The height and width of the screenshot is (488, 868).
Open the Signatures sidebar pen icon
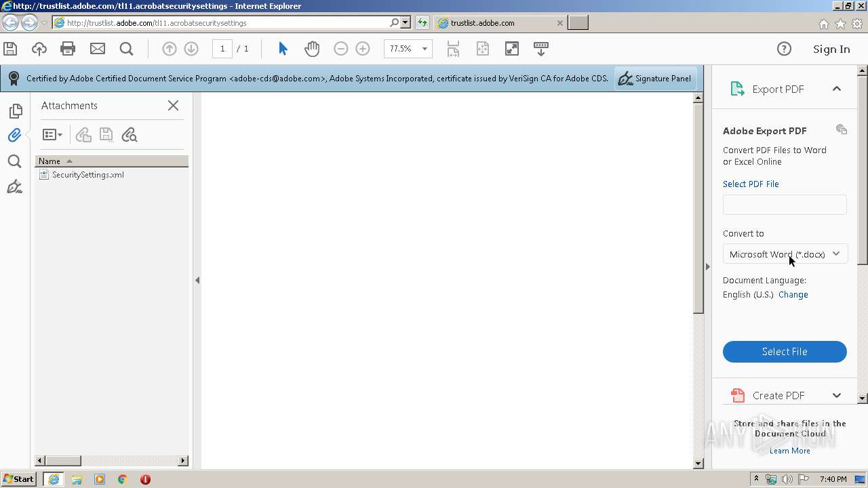(14, 186)
